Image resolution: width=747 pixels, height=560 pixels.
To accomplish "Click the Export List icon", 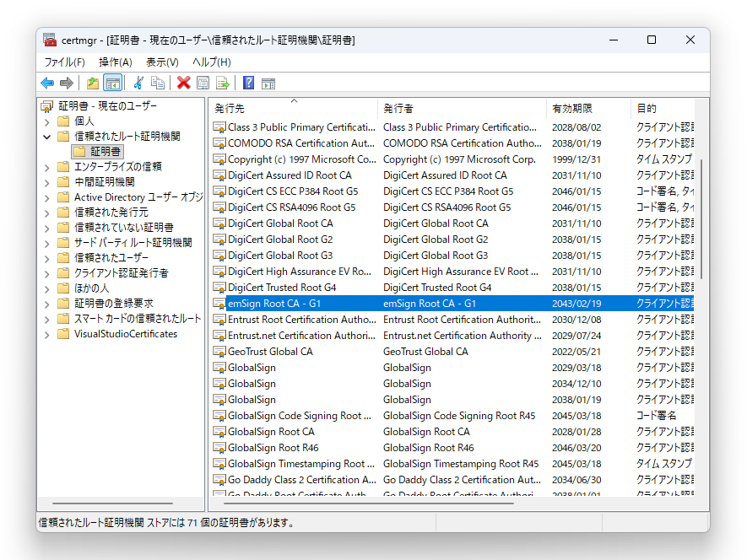I will pos(223,83).
